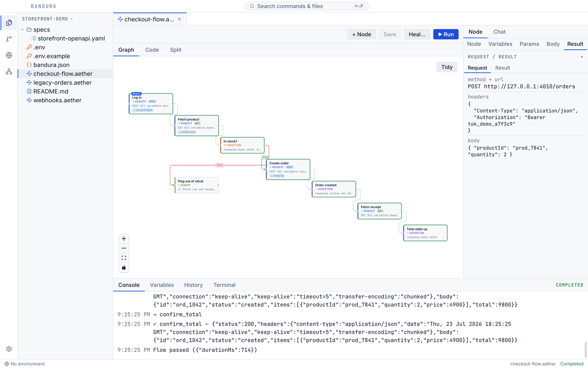588x368 pixels.
Task: Open the Variables tab in Node panel
Action: (x=500, y=44)
